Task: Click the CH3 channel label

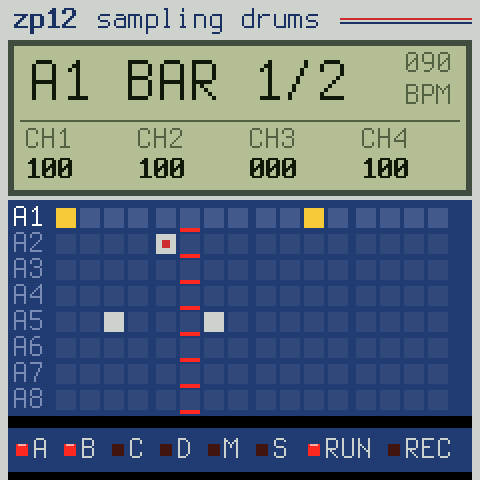Action: coord(272,138)
